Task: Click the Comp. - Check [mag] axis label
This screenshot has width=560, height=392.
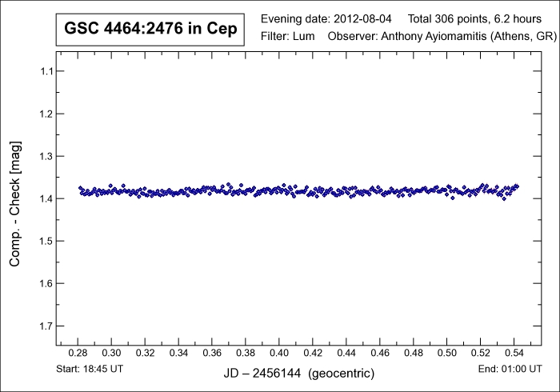Action: pos(15,198)
